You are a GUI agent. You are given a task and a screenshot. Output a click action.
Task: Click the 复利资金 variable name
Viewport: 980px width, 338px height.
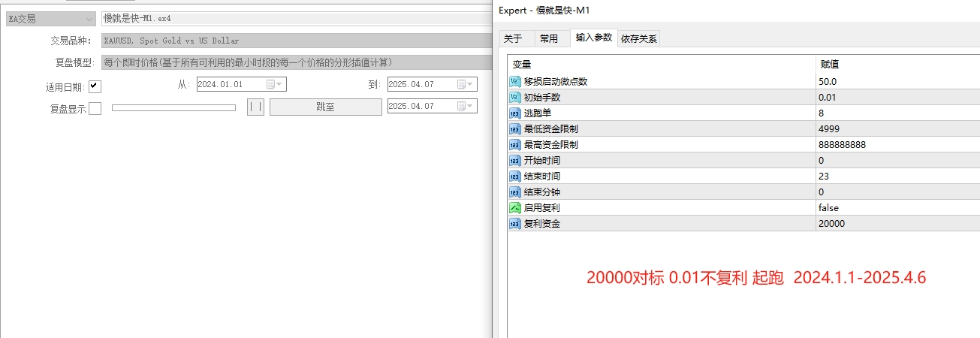click(542, 223)
